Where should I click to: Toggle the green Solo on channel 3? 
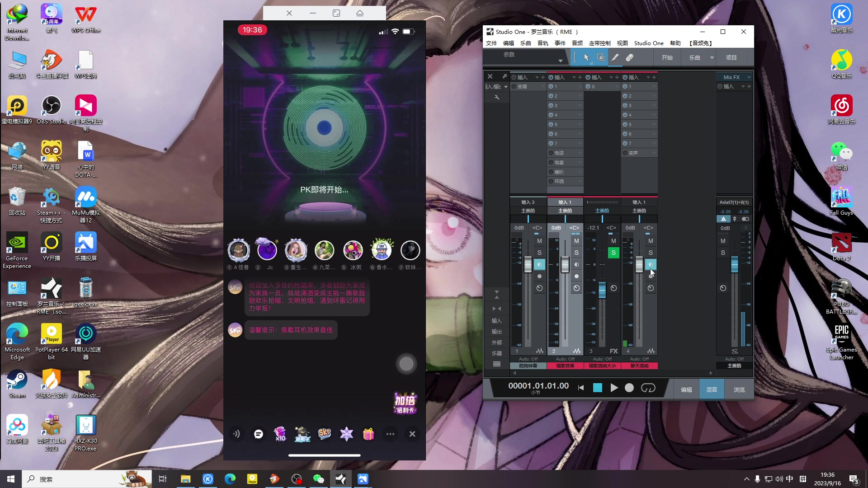pyautogui.click(x=613, y=253)
